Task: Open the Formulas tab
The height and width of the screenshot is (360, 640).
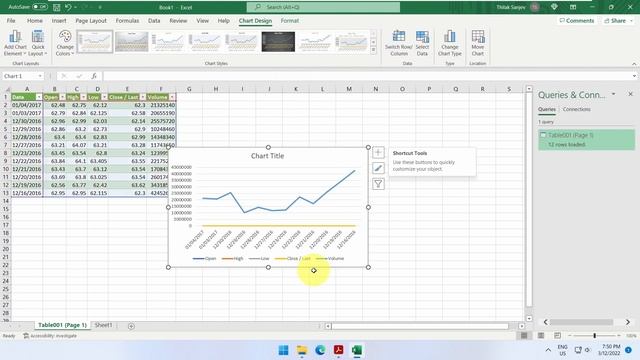Action: tap(127, 20)
